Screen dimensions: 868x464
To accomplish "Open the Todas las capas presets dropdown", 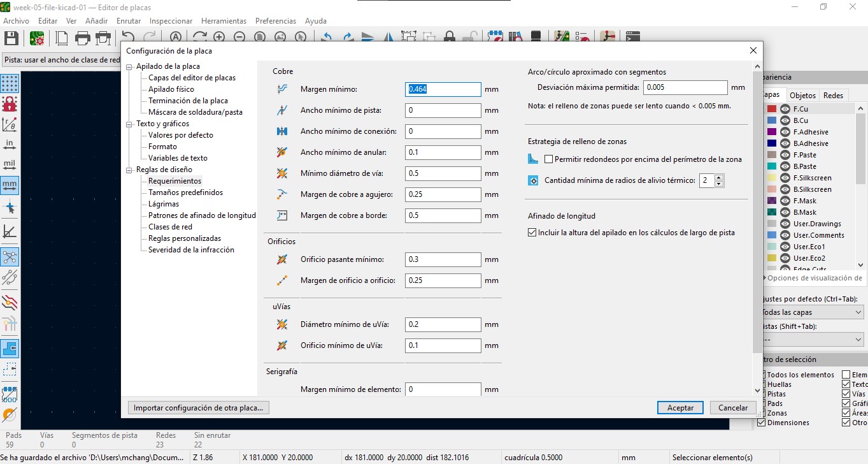I will (x=813, y=312).
